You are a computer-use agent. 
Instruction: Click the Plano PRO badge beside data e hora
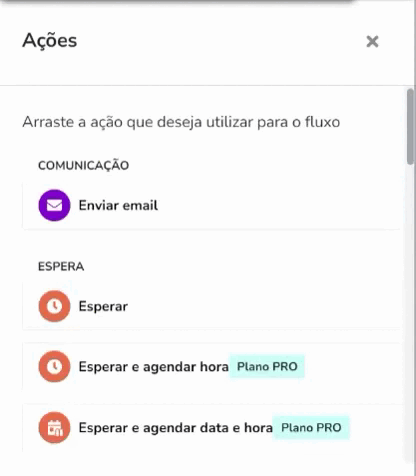(x=311, y=428)
